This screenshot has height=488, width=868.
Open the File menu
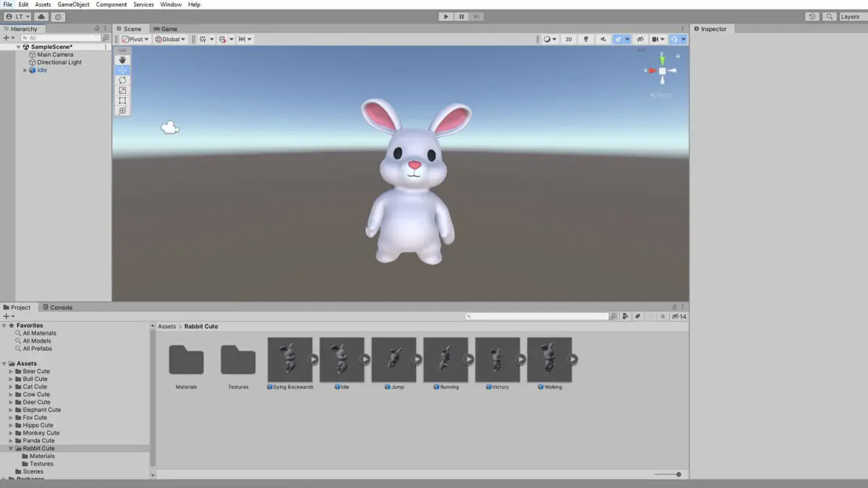click(8, 4)
